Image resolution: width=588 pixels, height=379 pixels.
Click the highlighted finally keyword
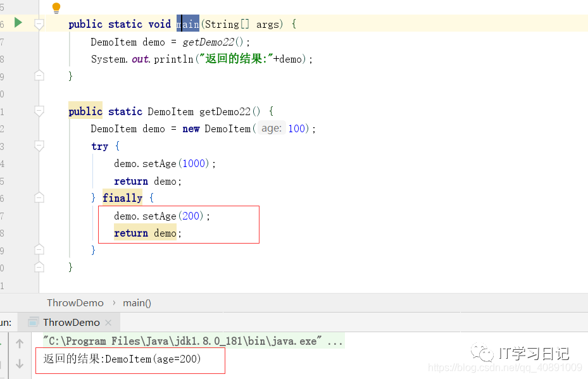123,198
